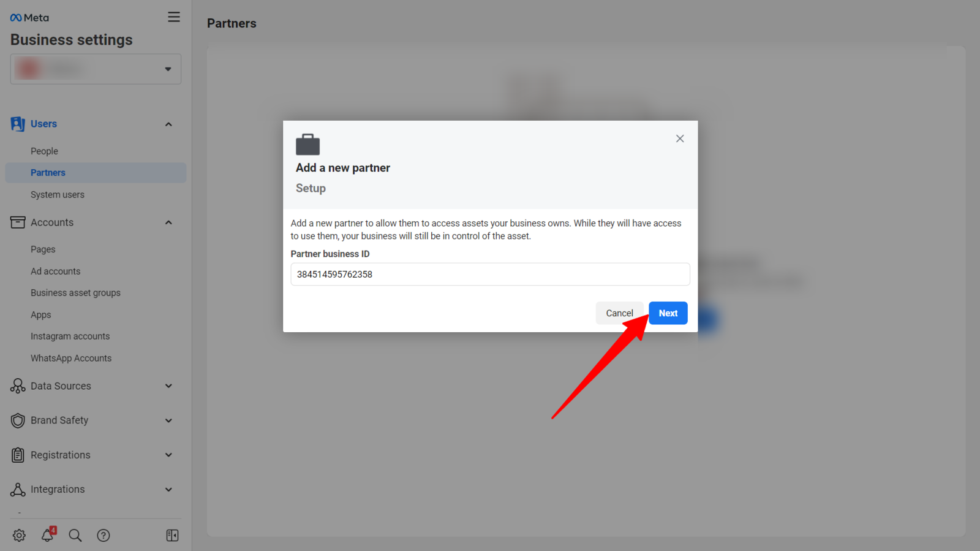
Task: Open the business account dropdown
Action: tap(96, 69)
